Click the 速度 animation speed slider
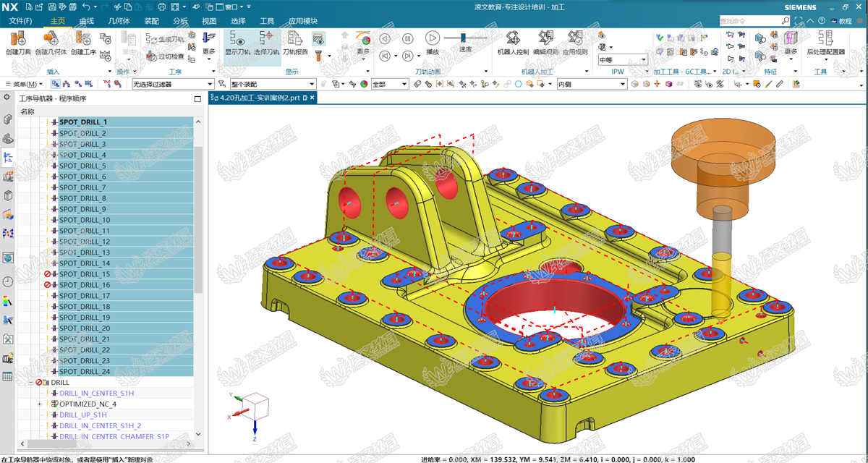 [x=464, y=38]
